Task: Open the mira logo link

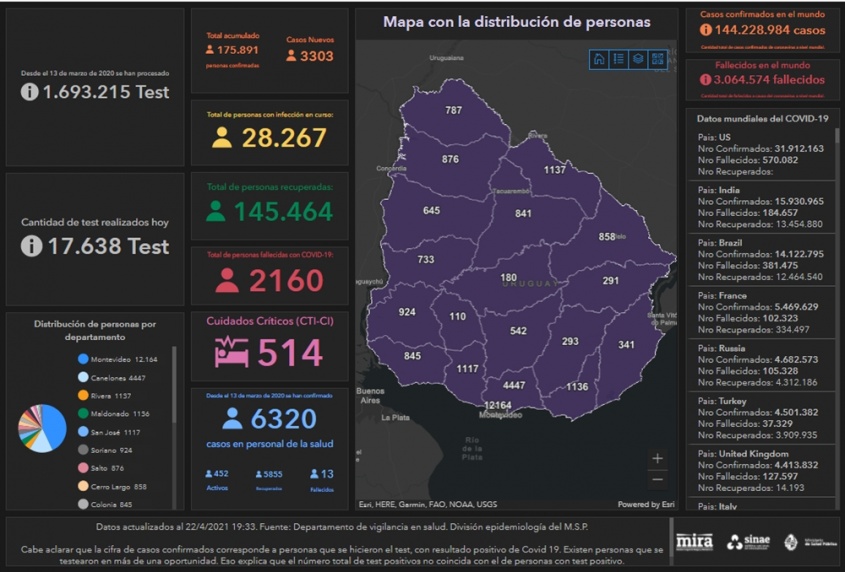Action: (695, 542)
